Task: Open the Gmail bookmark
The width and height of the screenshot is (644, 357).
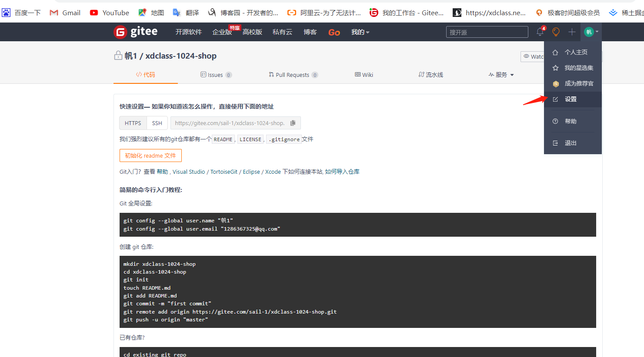Action: 65,13
